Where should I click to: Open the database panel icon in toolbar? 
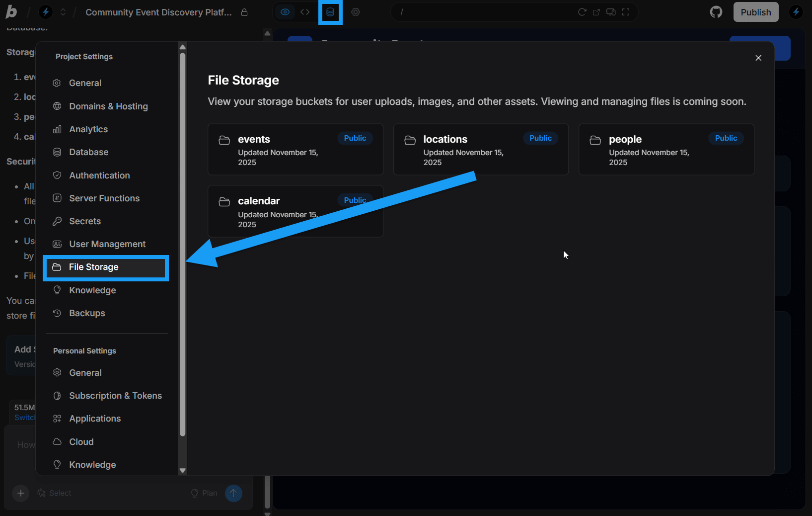coord(330,12)
